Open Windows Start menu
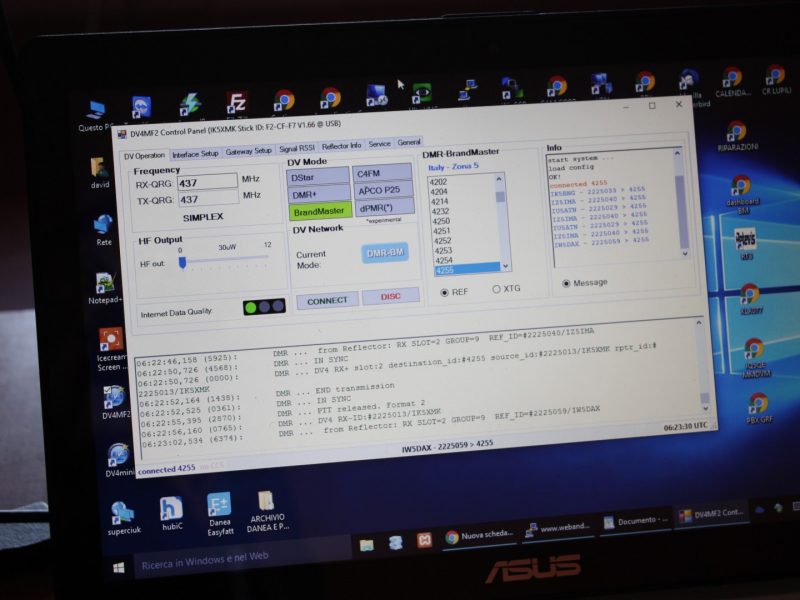 tap(118, 568)
